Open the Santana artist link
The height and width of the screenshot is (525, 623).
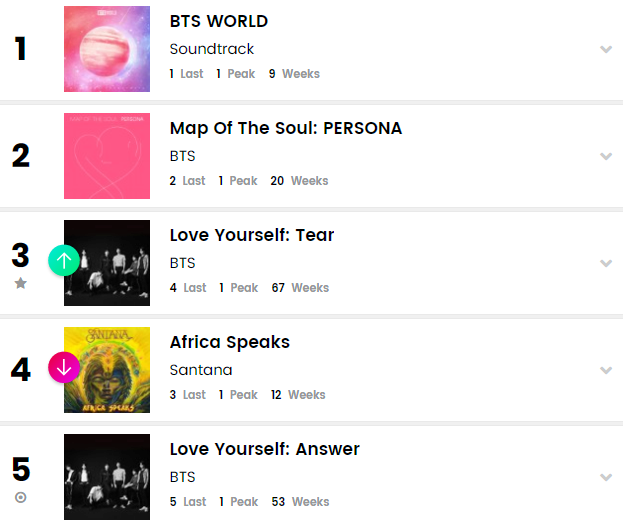pos(201,370)
